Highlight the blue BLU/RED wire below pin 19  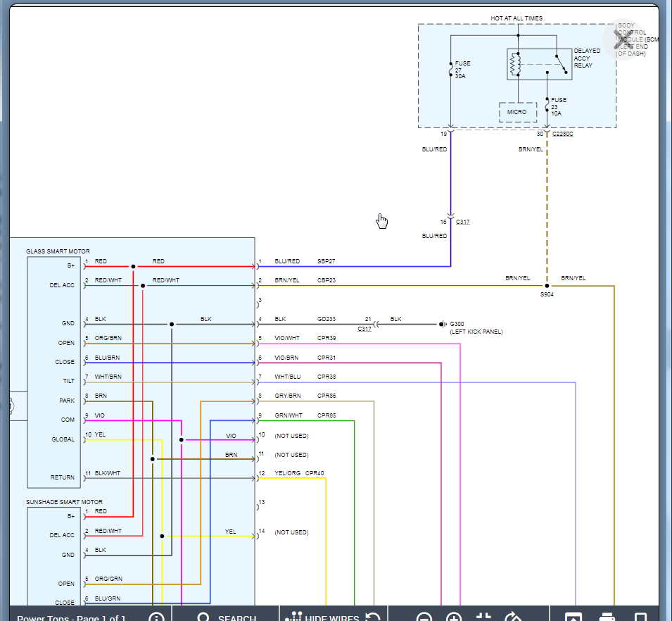tap(450, 176)
